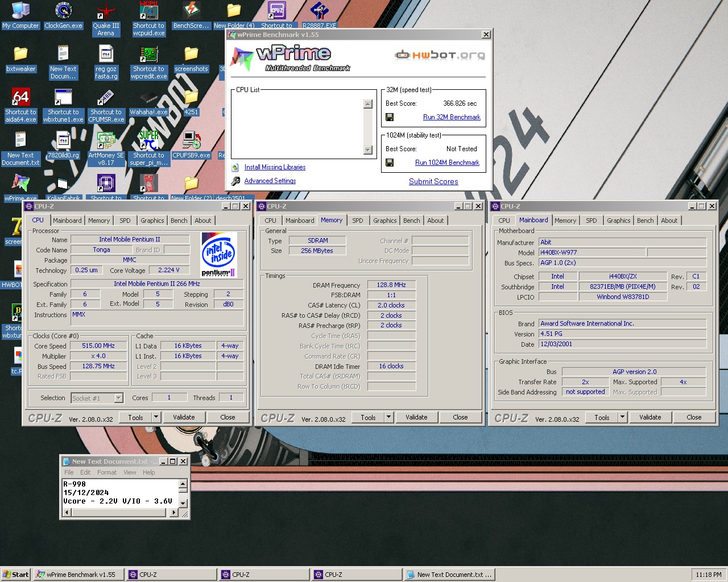Select Graphics tab in right CPU-Z window

[618, 221]
